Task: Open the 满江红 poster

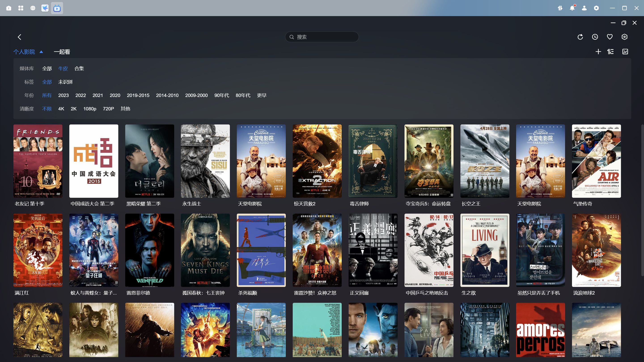Action: click(x=38, y=250)
